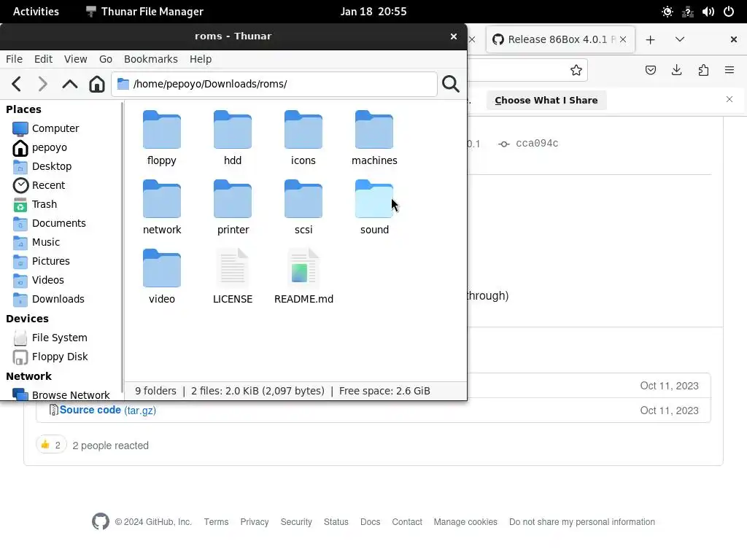This screenshot has width=747, height=560.
Task: Open parent folder with the up arrow
Action: point(70,85)
